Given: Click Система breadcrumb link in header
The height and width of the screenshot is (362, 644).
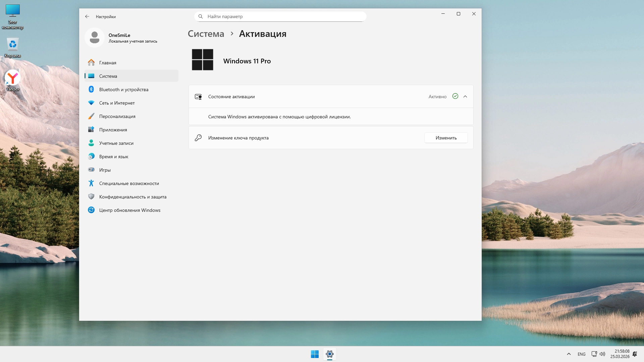Looking at the screenshot, I should click(x=206, y=34).
